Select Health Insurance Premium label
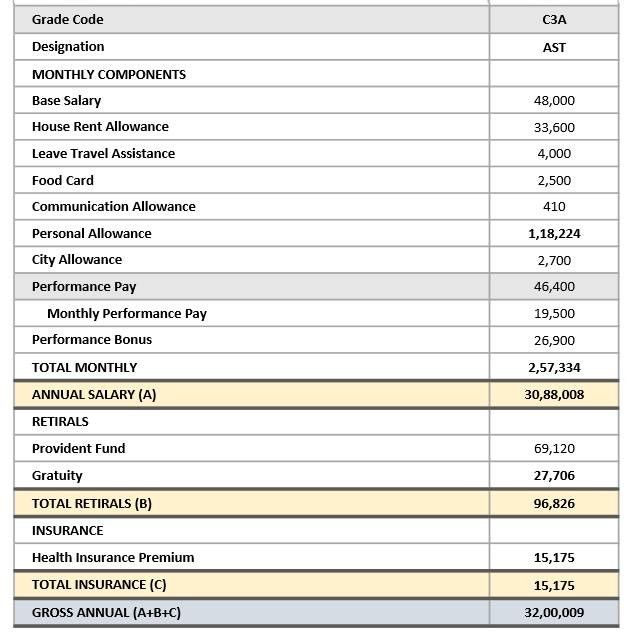The height and width of the screenshot is (636, 628). [x=113, y=557]
